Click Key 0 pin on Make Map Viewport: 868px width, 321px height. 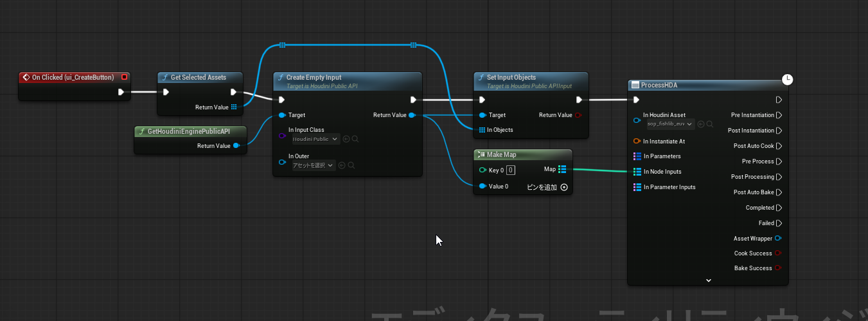point(483,170)
